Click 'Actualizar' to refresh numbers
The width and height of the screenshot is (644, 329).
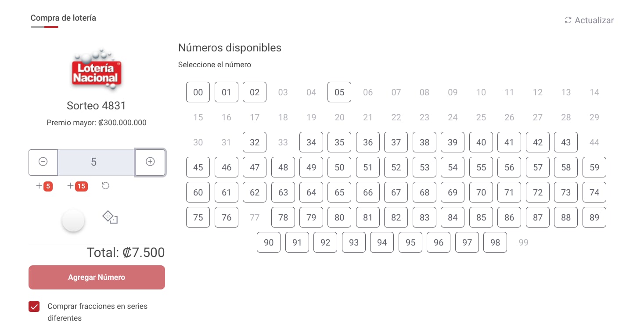[x=589, y=20]
